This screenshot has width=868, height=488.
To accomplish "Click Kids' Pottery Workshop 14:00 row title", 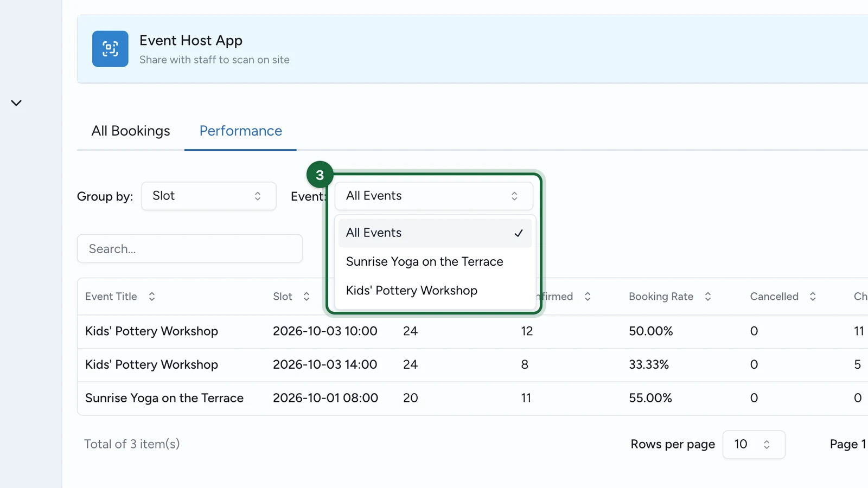I will 152,365.
